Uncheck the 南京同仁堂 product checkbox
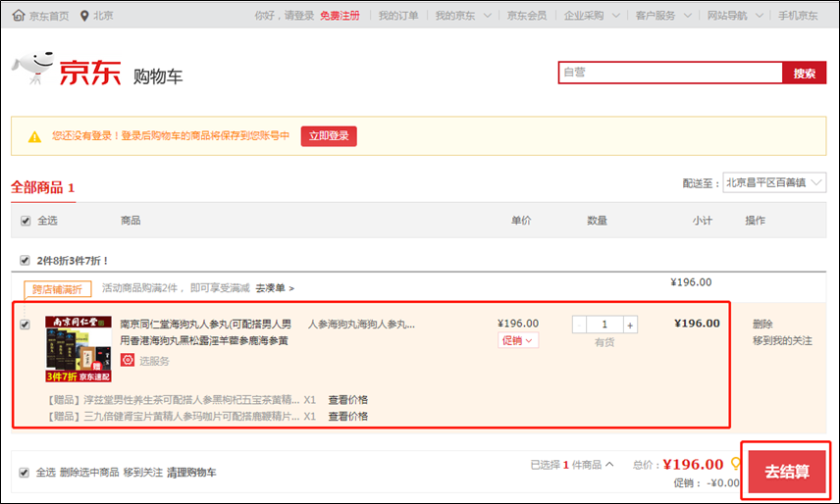Image resolution: width=840 pixels, height=504 pixels. [25, 325]
